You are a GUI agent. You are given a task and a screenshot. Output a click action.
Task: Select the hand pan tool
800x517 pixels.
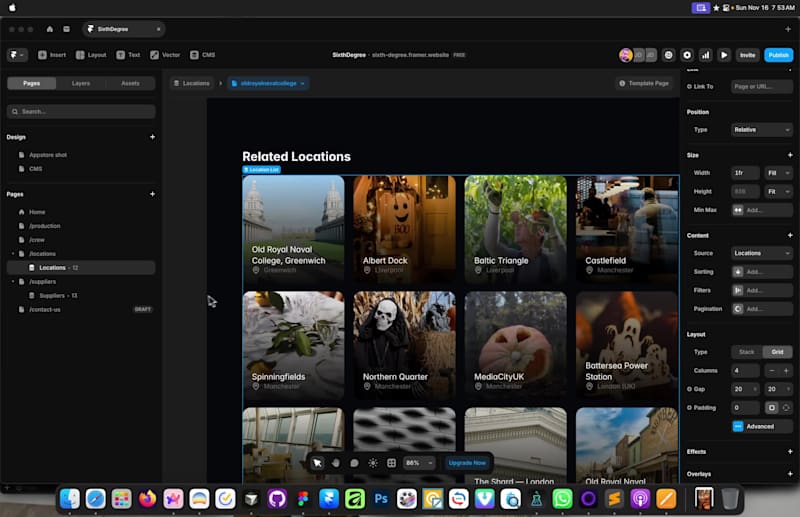point(336,463)
